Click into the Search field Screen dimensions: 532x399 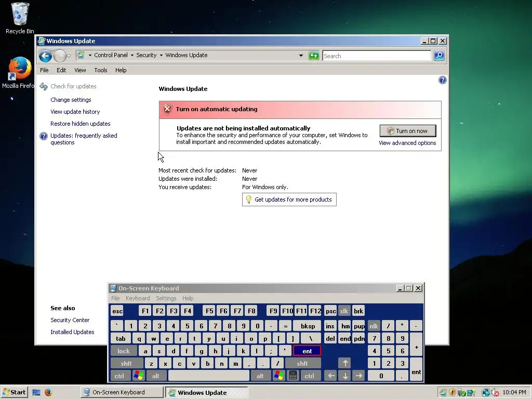coord(377,56)
